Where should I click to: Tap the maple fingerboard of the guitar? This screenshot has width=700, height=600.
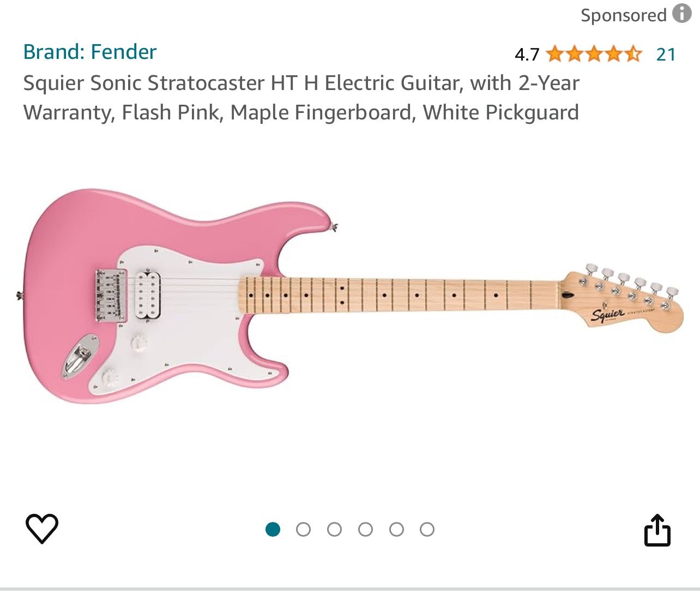click(398, 295)
